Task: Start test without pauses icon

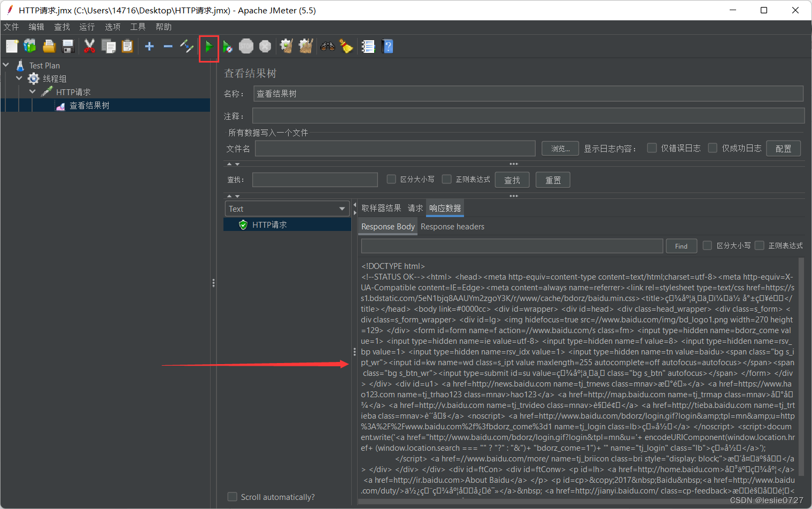Action: pos(228,47)
